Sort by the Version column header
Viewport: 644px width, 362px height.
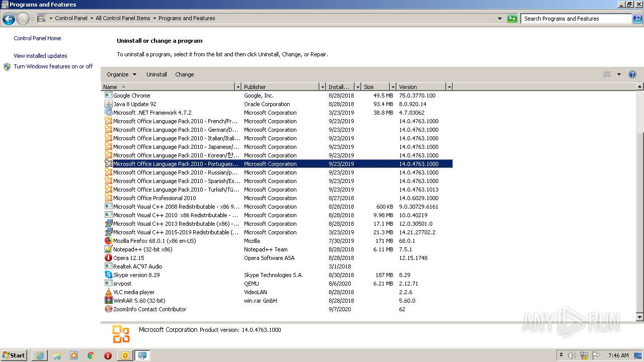[x=422, y=87]
